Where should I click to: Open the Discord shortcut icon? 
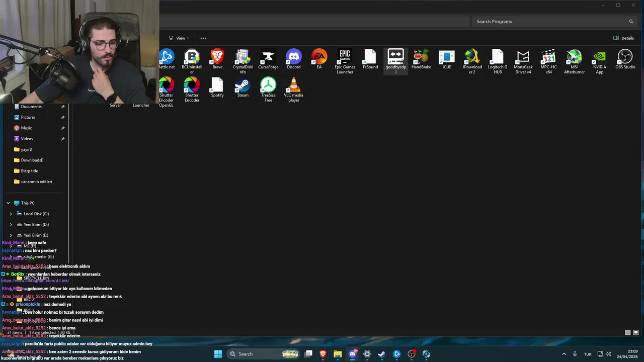(294, 59)
